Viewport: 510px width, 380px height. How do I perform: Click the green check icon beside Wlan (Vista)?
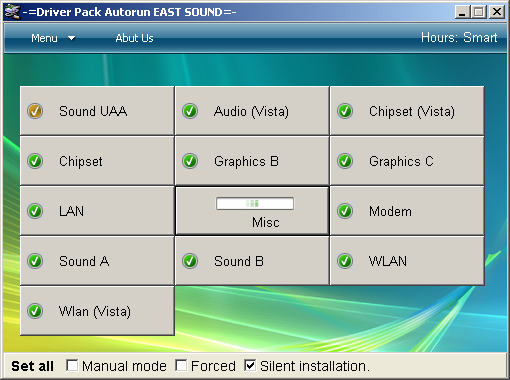point(35,311)
